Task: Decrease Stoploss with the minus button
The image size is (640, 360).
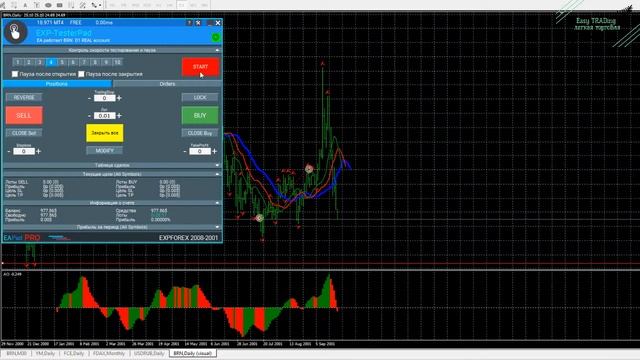Action: pos(9,151)
